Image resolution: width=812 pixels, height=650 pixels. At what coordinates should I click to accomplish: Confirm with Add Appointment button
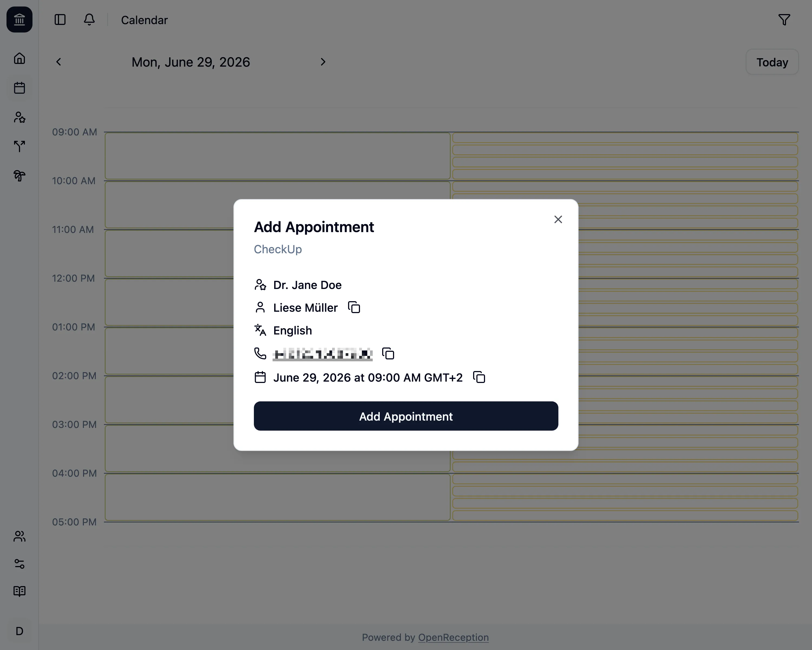pos(406,416)
